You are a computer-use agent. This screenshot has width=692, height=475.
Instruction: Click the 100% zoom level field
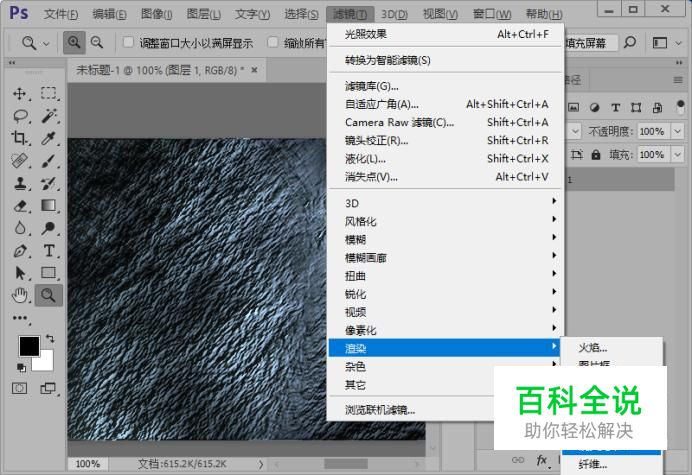click(87, 464)
